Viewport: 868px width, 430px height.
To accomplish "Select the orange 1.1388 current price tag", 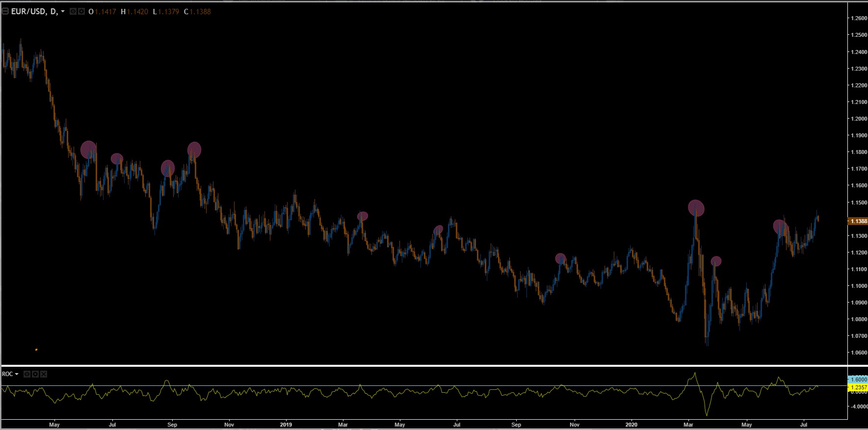I will (858, 221).
